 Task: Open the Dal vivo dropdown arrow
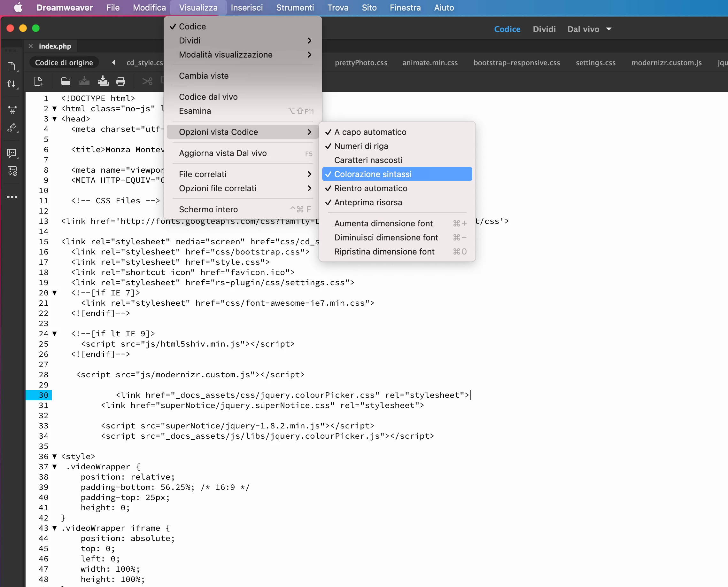click(609, 29)
